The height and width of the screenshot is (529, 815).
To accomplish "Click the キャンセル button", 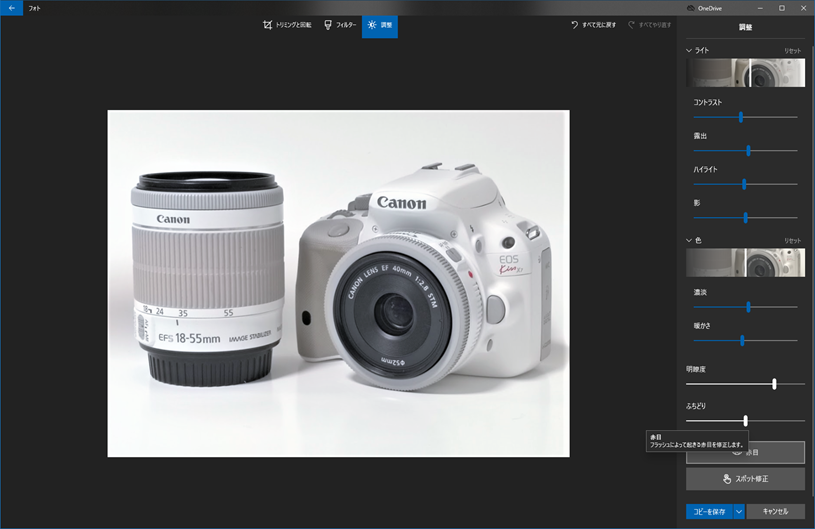I will tap(775, 512).
